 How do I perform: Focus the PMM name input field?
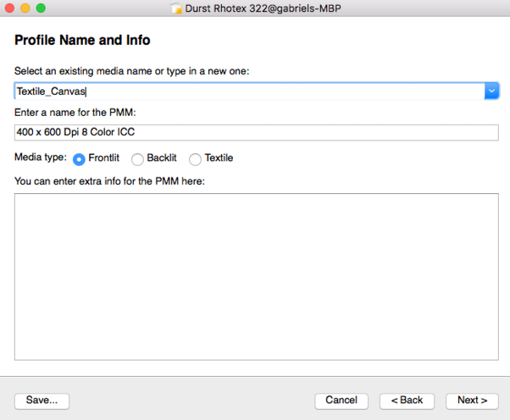[x=257, y=132]
